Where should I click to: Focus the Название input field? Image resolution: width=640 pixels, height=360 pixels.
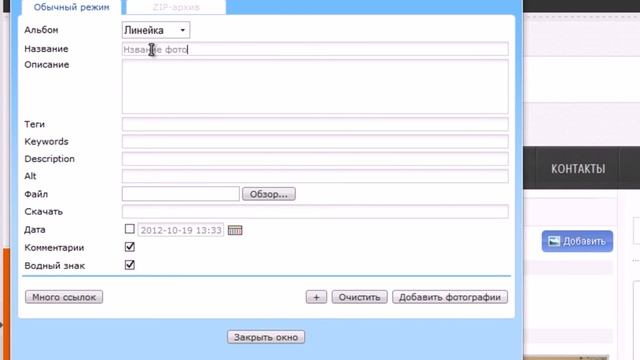tap(315, 49)
